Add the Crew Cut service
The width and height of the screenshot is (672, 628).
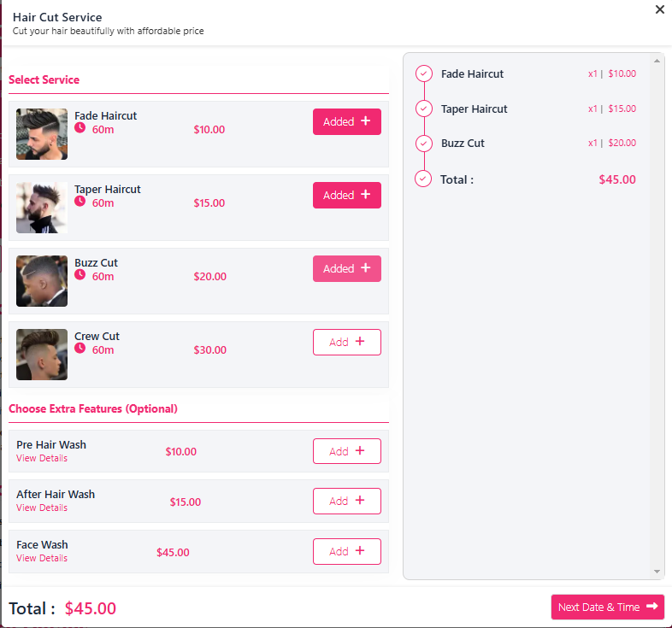coord(347,342)
